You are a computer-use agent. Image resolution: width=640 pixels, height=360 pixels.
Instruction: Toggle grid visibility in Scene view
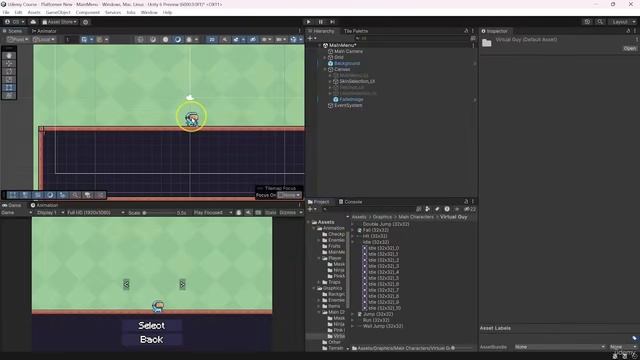(x=84, y=40)
